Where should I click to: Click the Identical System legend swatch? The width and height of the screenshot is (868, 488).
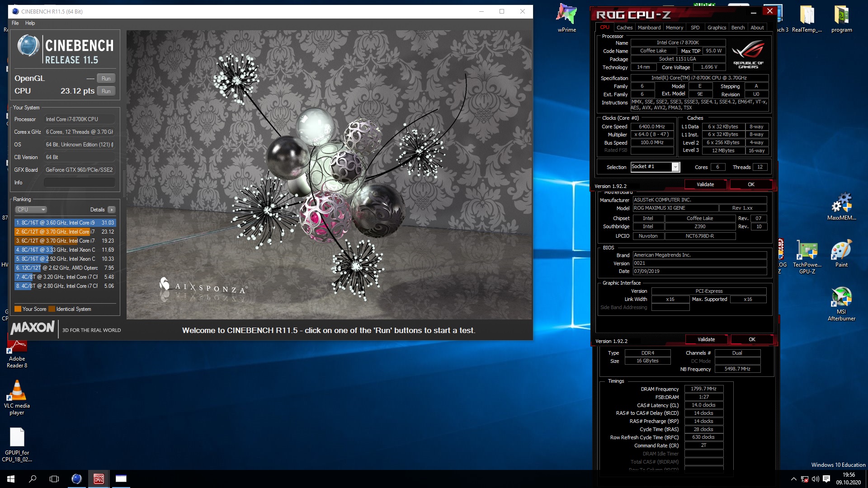point(52,309)
